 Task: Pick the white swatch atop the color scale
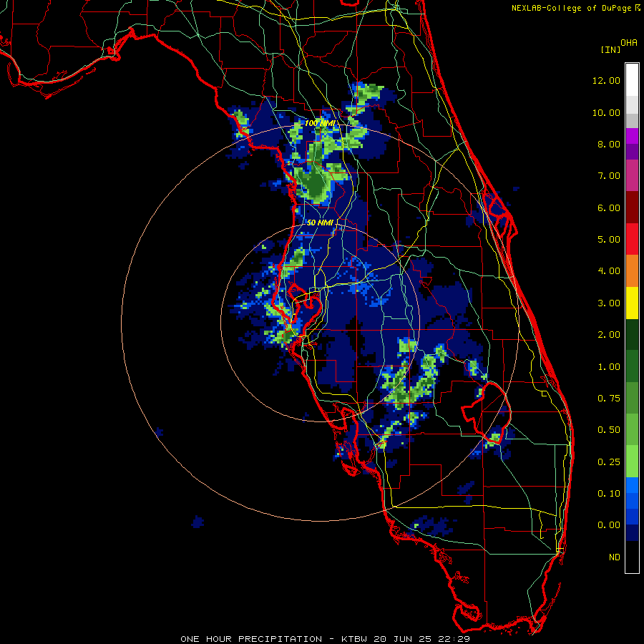pyautogui.click(x=632, y=80)
